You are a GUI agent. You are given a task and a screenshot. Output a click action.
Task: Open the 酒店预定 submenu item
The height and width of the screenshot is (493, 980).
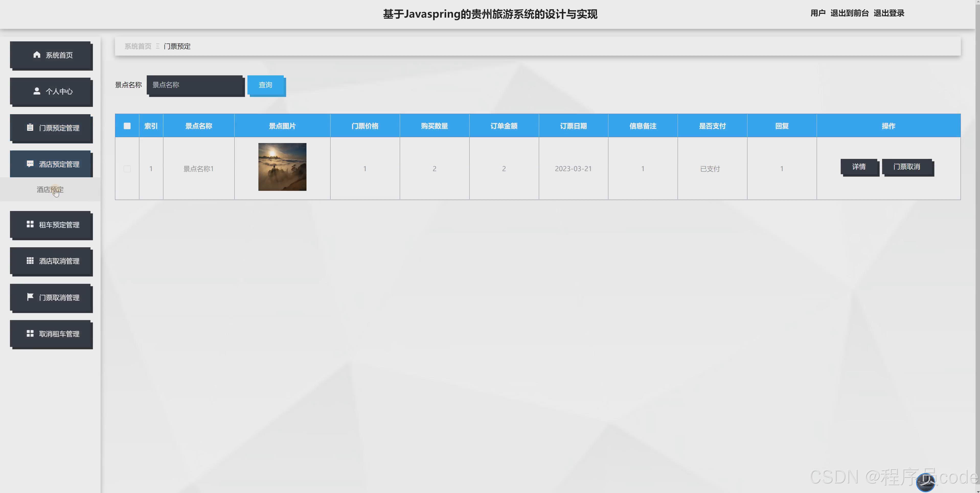coord(50,189)
